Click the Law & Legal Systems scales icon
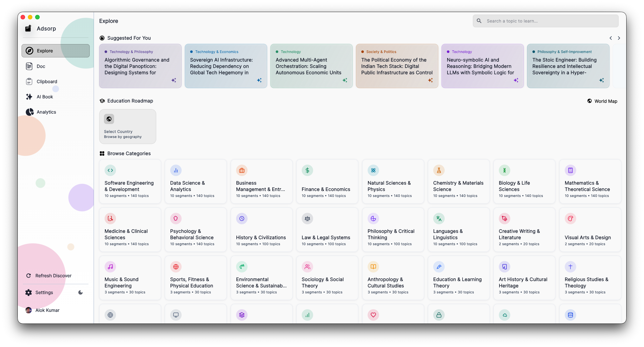This screenshot has height=347, width=644. (x=307, y=219)
